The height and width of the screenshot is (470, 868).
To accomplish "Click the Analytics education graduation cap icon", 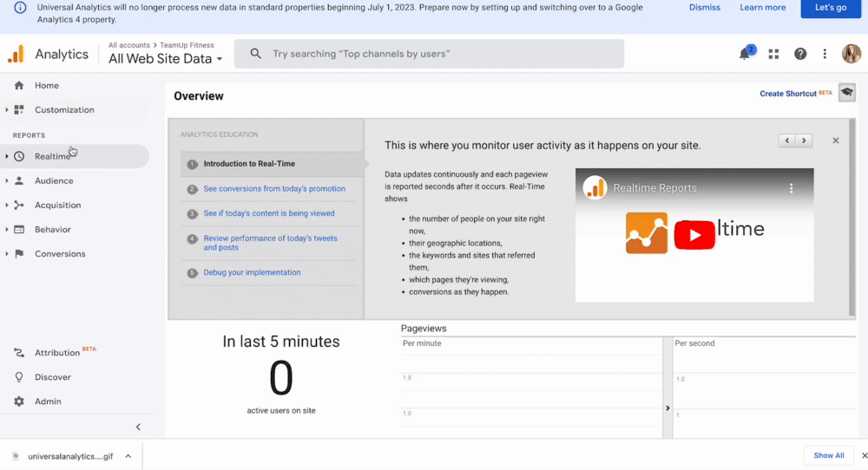I will (x=846, y=94).
